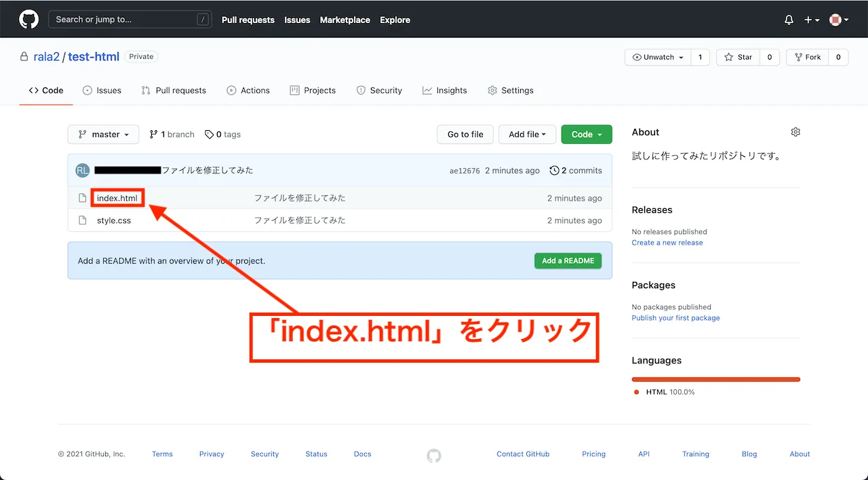Click the GitHub Octocat logo
Screen dimensions: 868x480
(x=28, y=19)
